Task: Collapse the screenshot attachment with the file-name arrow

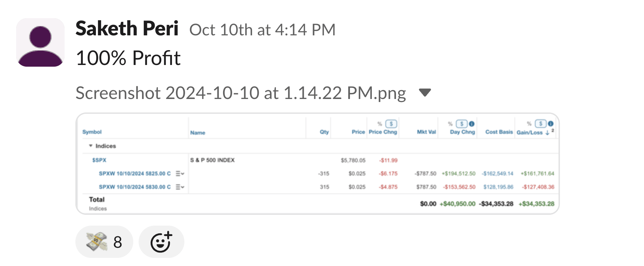Action: click(425, 92)
